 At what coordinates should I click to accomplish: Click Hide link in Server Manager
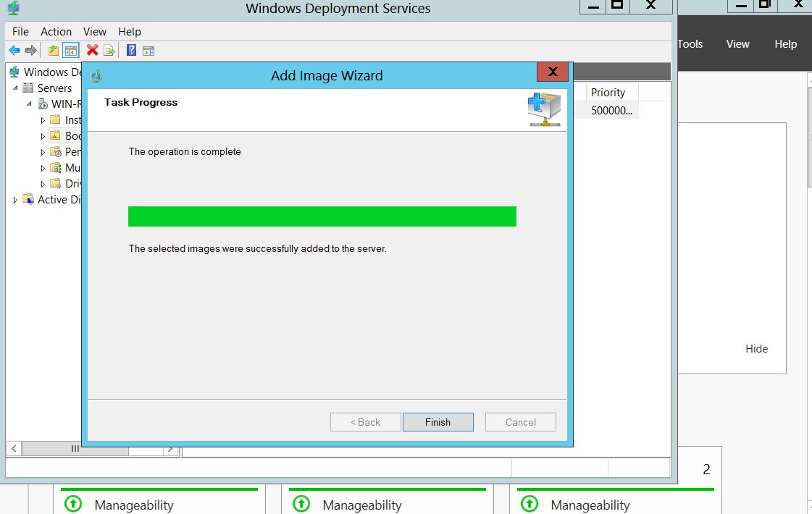(756, 349)
